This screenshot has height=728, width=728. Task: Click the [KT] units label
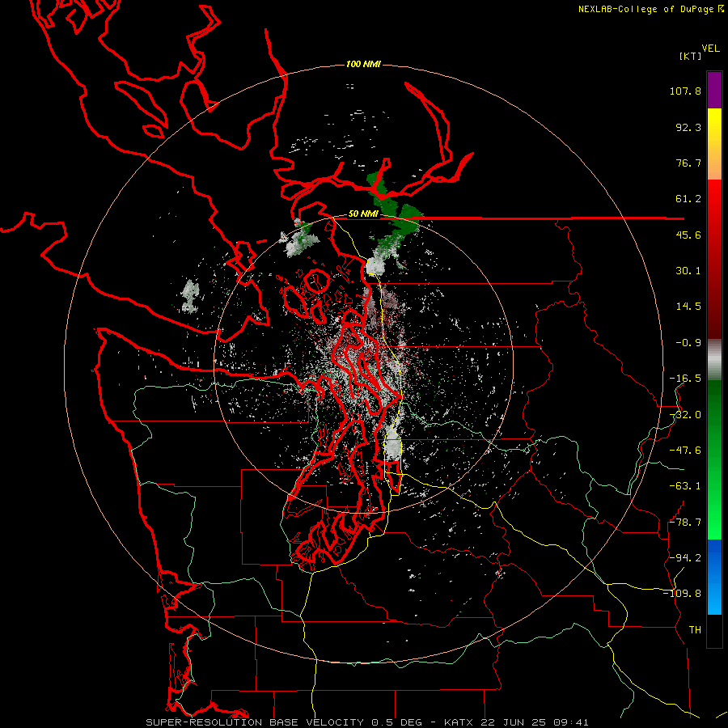tap(691, 56)
